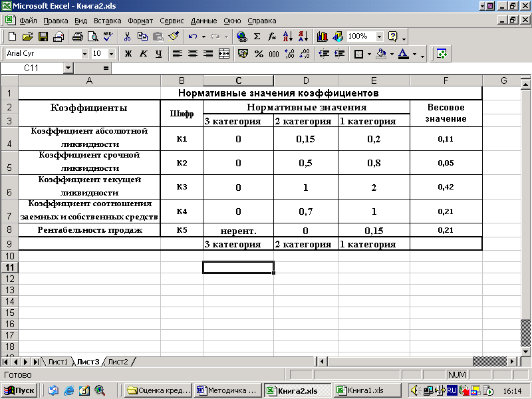Image resolution: width=532 pixels, height=399 pixels.
Task: Copy the selection using the Copy icon
Action: [142, 37]
